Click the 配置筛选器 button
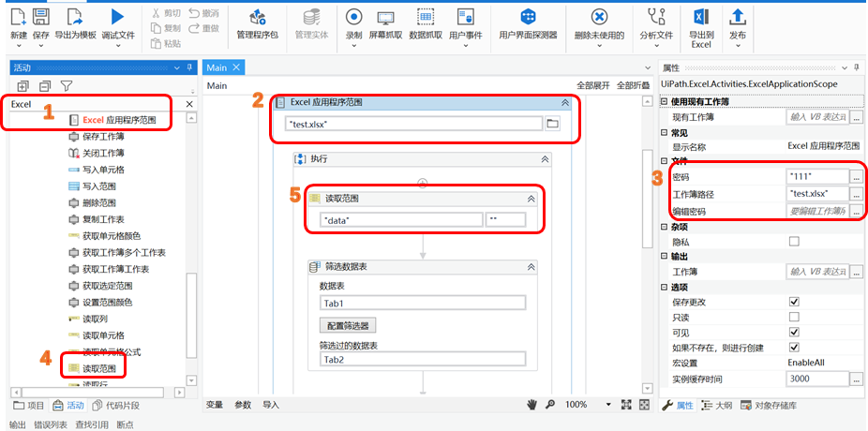Image resolution: width=868 pixels, height=431 pixels. tap(348, 325)
